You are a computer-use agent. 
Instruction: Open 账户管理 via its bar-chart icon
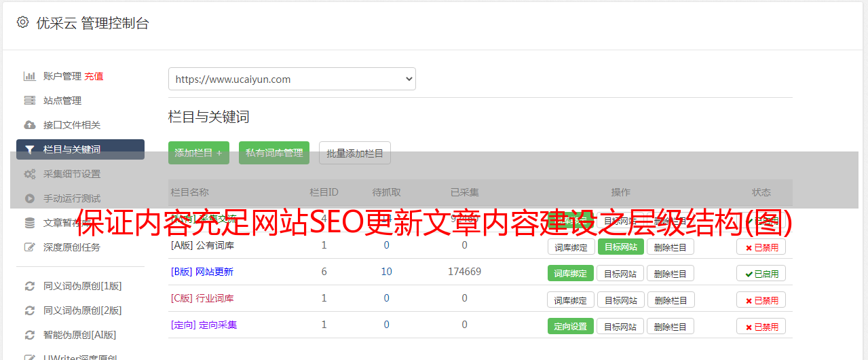[x=30, y=76]
